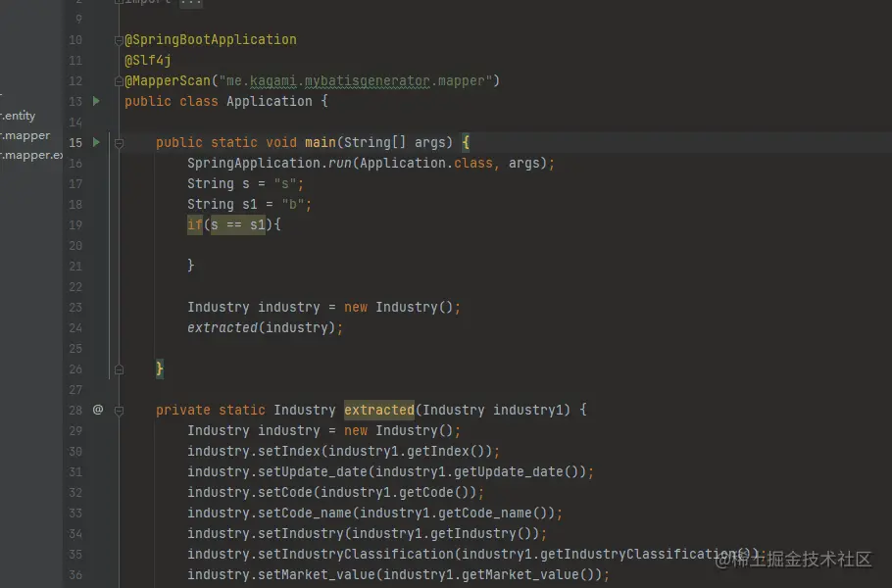
Task: Collapse the main method with its fold icon
Action: (x=119, y=142)
